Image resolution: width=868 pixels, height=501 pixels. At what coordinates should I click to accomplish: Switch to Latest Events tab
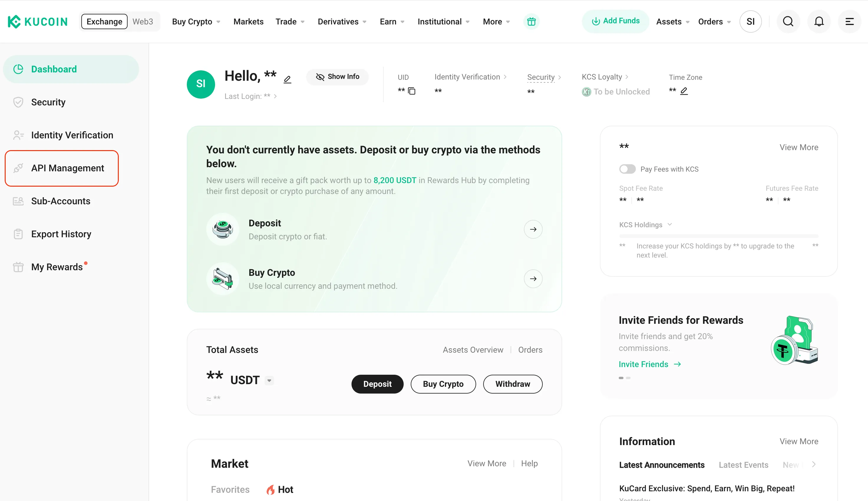[x=743, y=465]
